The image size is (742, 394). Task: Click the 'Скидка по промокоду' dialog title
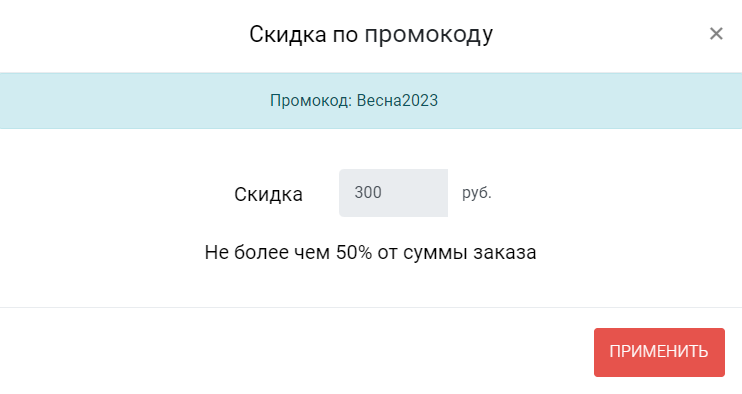click(371, 35)
